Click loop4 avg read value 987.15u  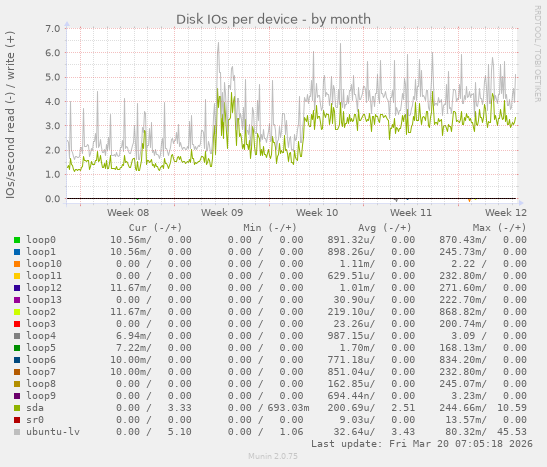point(351,336)
